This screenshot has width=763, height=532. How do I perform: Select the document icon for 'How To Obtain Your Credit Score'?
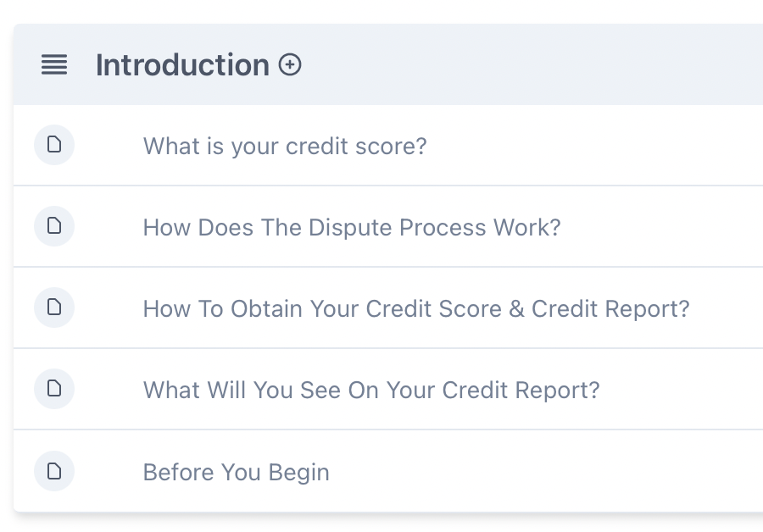pos(54,308)
